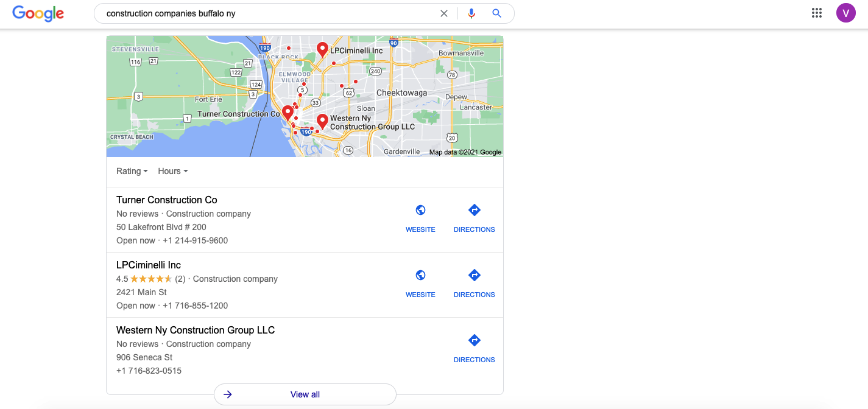Click the Cheektowaga label on map
This screenshot has height=409, width=868.
(401, 93)
